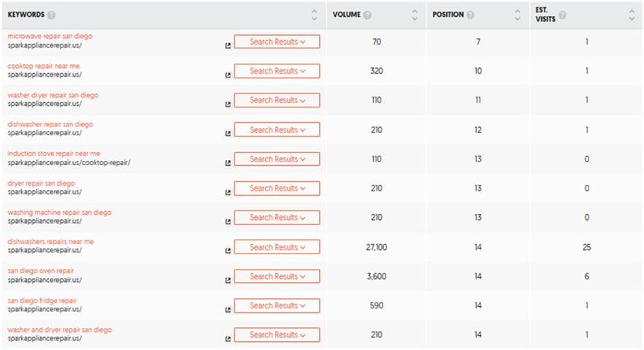Viewport: 644px width, 350px height.
Task: Open Search Results for san diego fridge repair
Action: click(277, 305)
